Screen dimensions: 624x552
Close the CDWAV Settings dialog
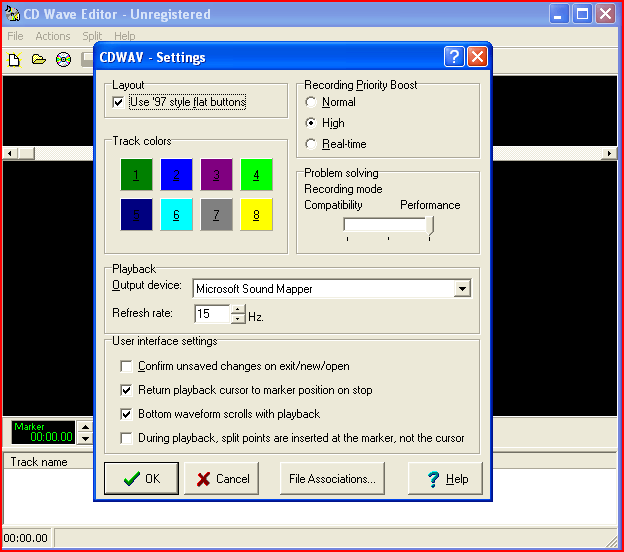477,57
